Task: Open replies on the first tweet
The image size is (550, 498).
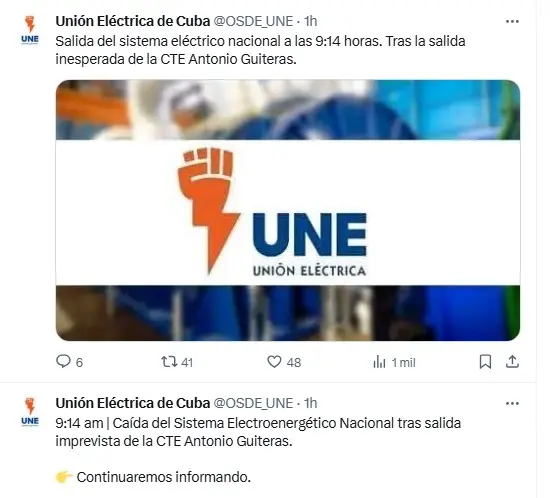Action: click(69, 362)
